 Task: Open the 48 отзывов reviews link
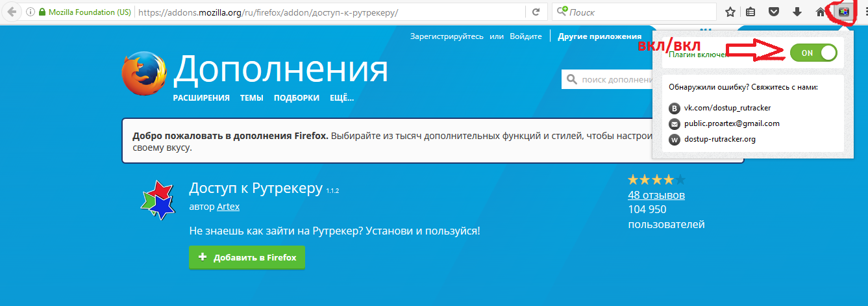[x=656, y=195]
